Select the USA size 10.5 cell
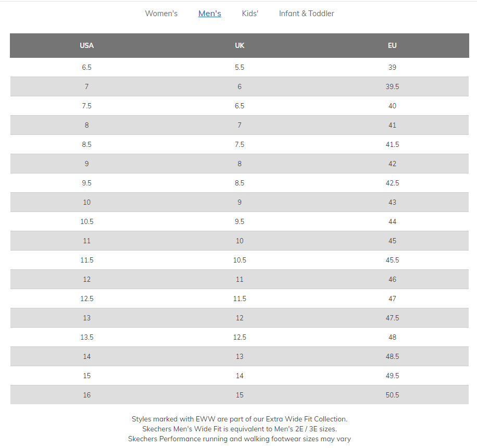The image size is (477, 448). click(x=86, y=221)
